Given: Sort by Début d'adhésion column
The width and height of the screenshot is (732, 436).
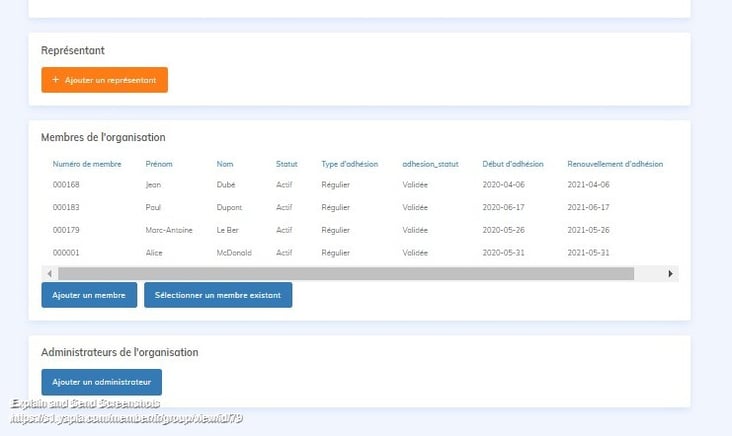Looking at the screenshot, I should point(512,164).
